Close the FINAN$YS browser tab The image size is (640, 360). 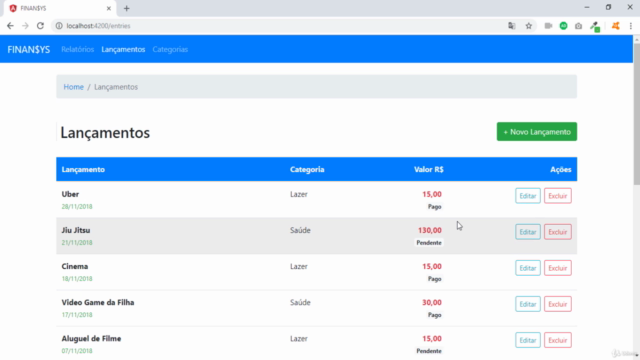(109, 8)
